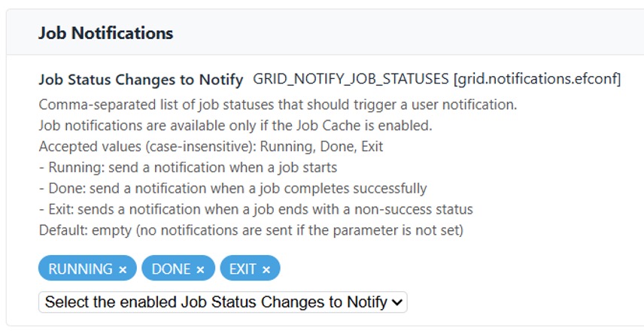Click the grid.notifications.efconf file reference

coord(536,79)
